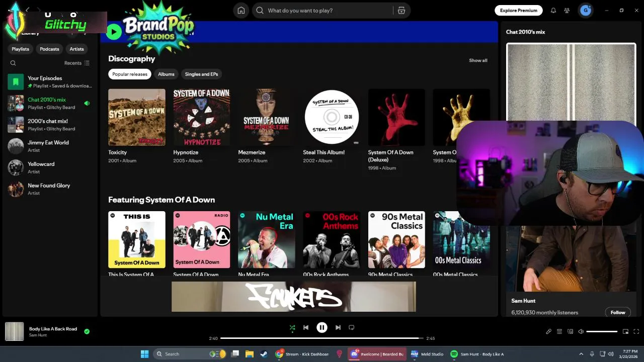Open the profile avatar menu

coord(585,10)
